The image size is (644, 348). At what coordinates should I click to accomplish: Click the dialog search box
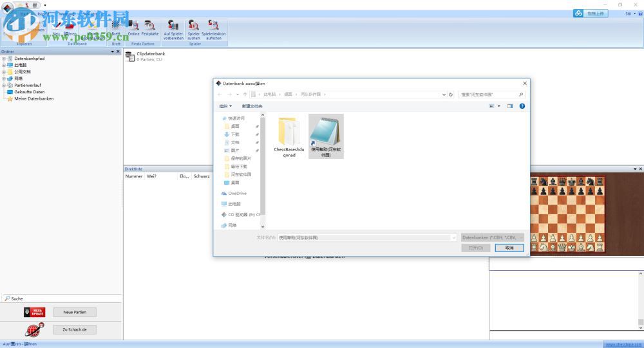click(x=491, y=95)
